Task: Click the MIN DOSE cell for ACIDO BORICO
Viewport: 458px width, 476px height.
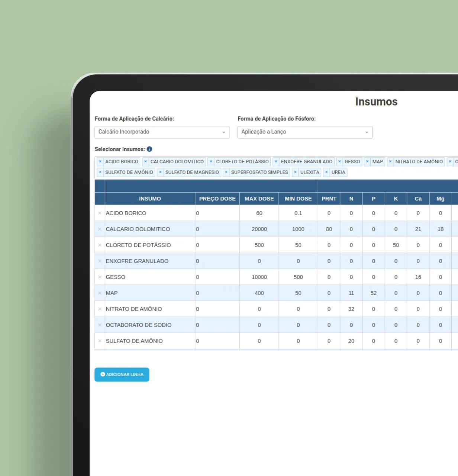Action: 298,213
